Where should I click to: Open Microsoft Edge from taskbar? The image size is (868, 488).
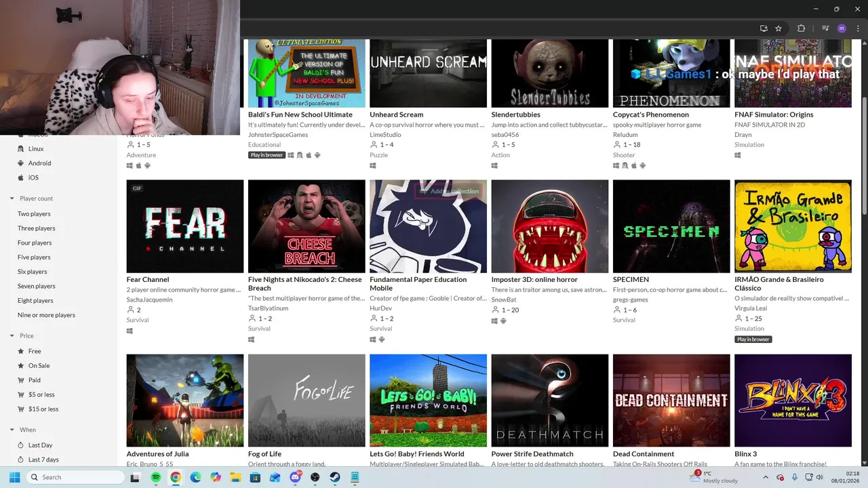tap(195, 477)
